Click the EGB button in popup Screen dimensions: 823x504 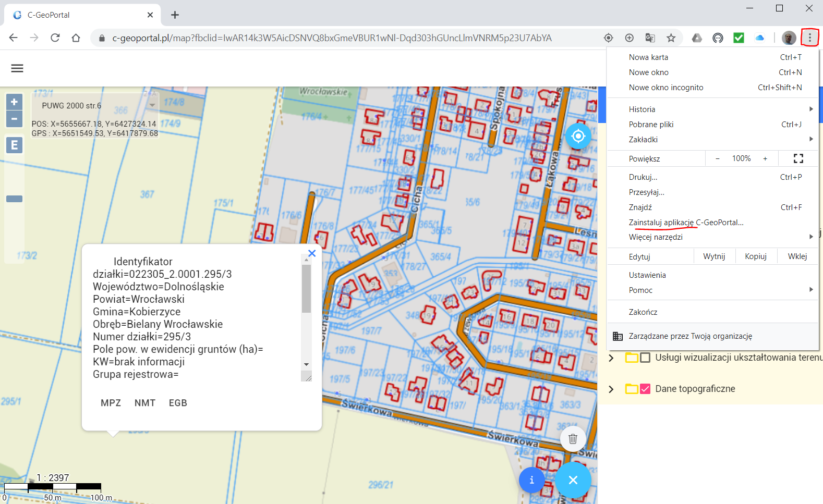(178, 403)
